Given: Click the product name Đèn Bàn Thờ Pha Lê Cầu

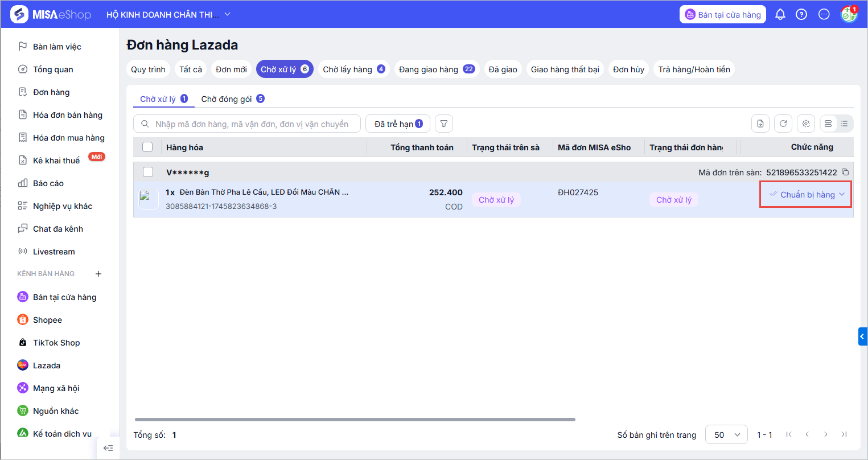Looking at the screenshot, I should click(x=264, y=192).
